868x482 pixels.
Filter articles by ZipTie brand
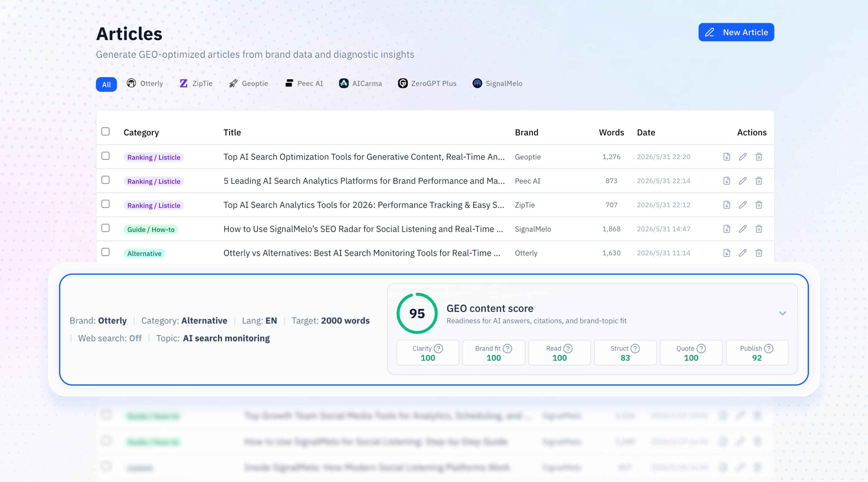(196, 83)
